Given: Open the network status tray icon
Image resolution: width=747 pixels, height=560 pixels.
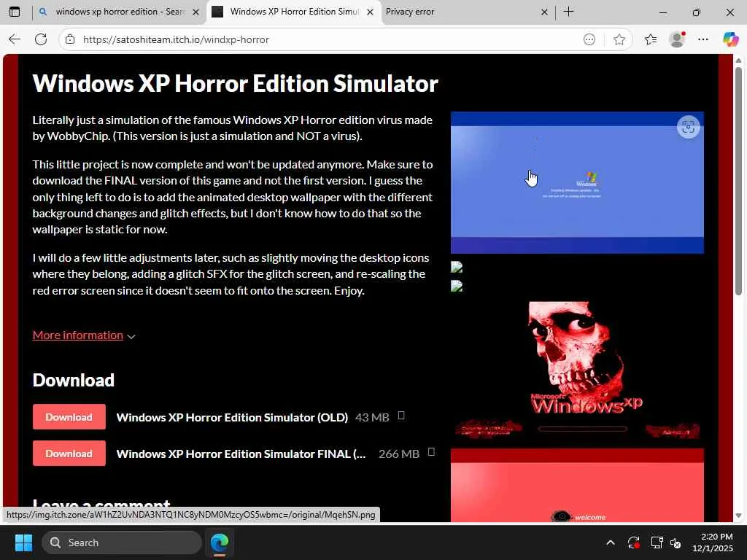Looking at the screenshot, I should (x=657, y=542).
